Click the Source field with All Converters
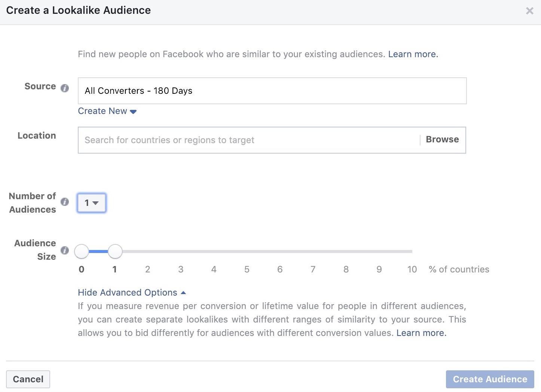 pyautogui.click(x=272, y=91)
